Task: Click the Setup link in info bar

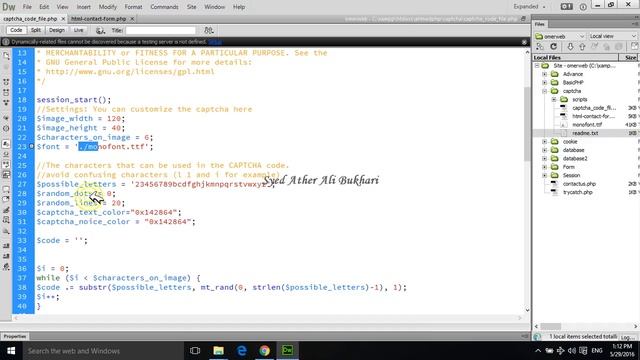Action: (215, 42)
